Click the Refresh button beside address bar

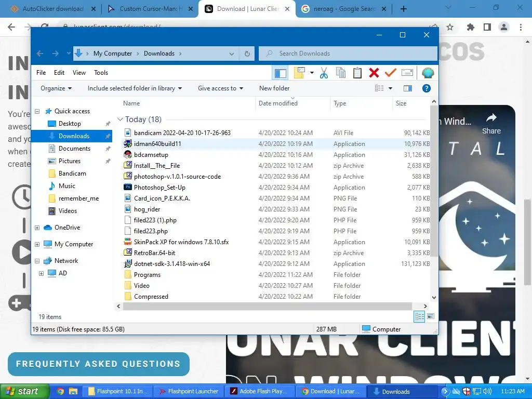click(247, 54)
